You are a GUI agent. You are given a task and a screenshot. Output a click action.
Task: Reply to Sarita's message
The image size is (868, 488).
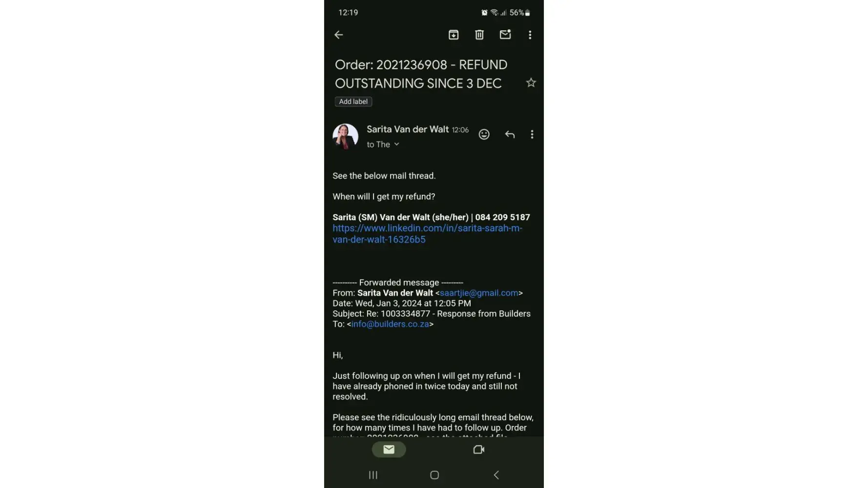click(510, 134)
